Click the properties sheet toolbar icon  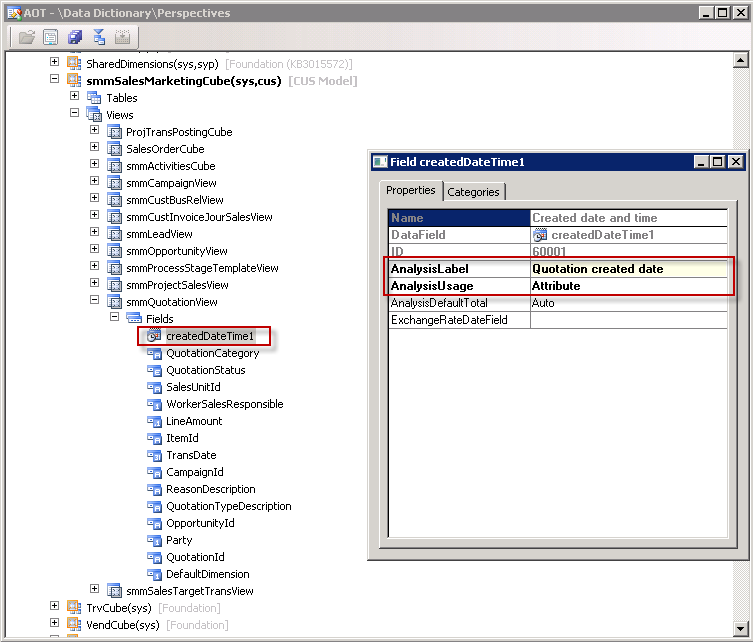[50, 37]
